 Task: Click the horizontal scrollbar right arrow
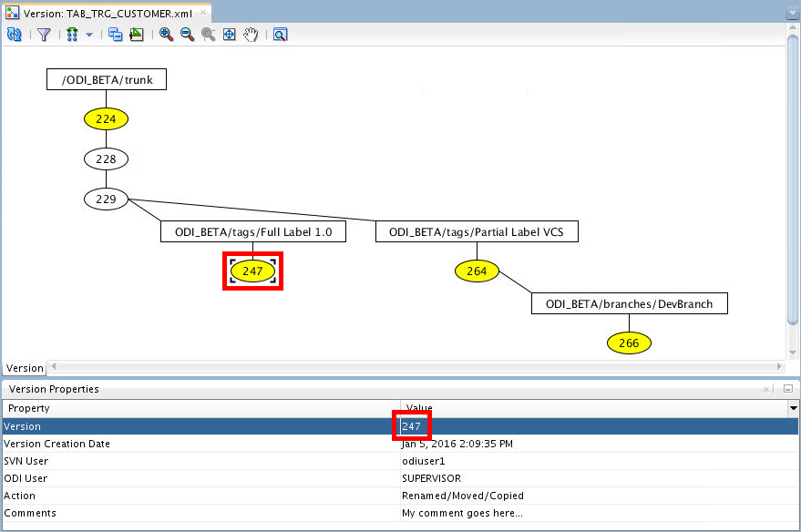tap(779, 366)
